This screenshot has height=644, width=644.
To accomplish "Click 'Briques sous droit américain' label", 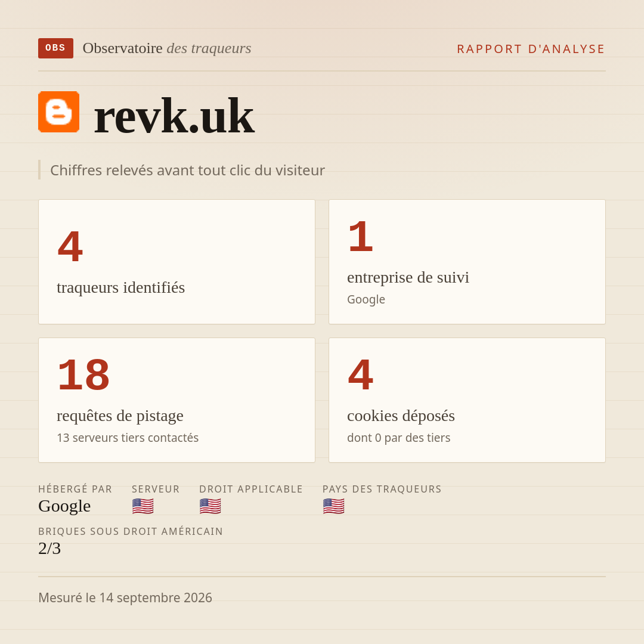I will [131, 531].
